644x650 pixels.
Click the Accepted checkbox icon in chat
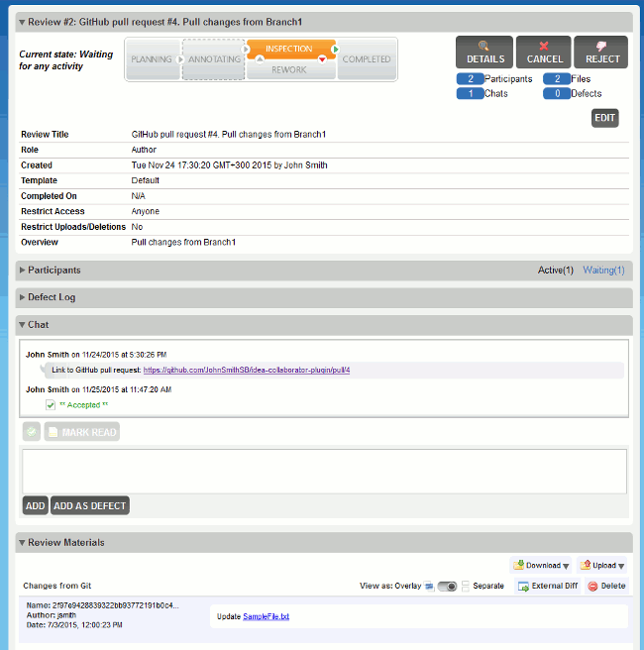51,405
